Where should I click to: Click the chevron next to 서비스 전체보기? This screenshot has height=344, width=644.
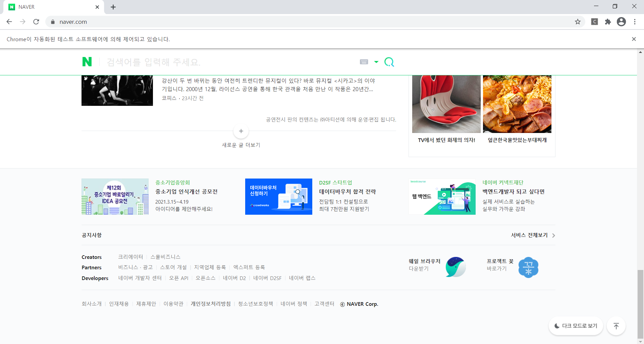553,235
